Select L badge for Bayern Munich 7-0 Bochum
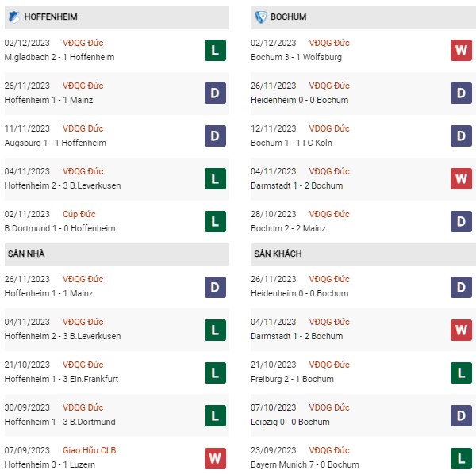The image size is (476, 474). pos(461,458)
